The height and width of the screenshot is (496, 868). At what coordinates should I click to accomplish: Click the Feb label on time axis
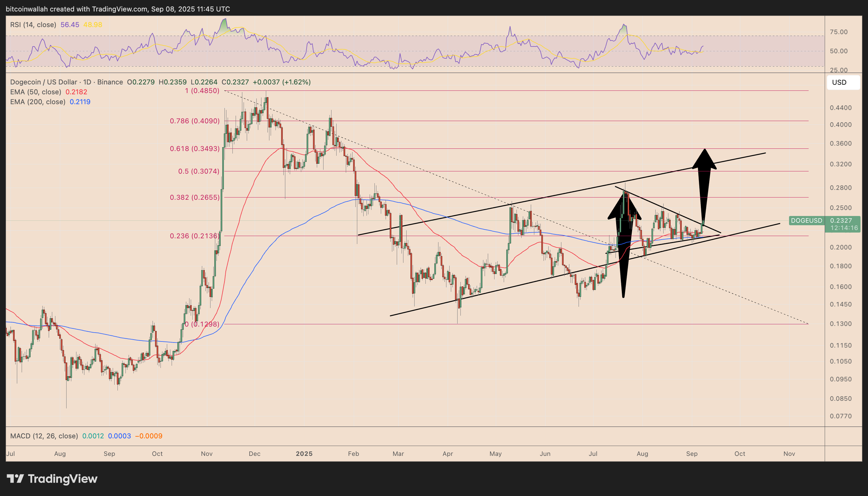coord(353,454)
